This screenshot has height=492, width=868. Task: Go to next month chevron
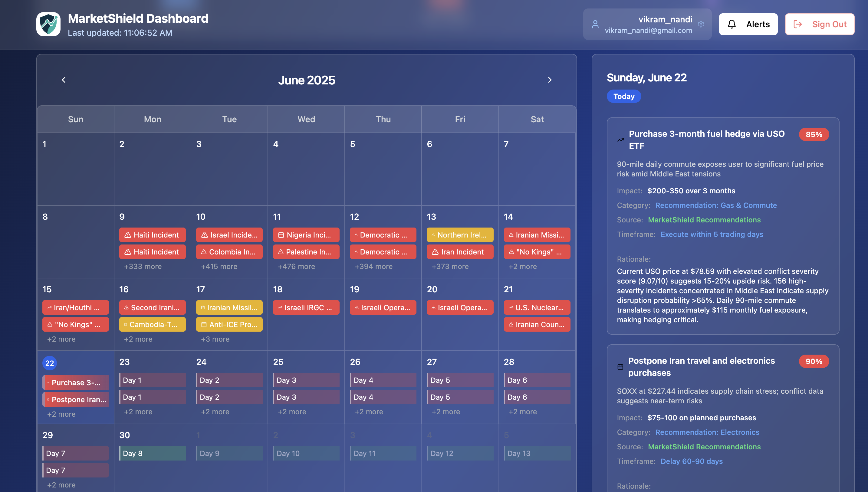click(x=549, y=80)
